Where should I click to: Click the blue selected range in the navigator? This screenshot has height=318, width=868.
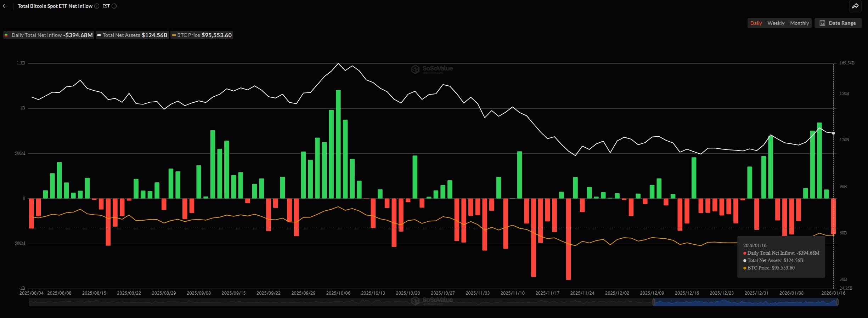click(744, 302)
